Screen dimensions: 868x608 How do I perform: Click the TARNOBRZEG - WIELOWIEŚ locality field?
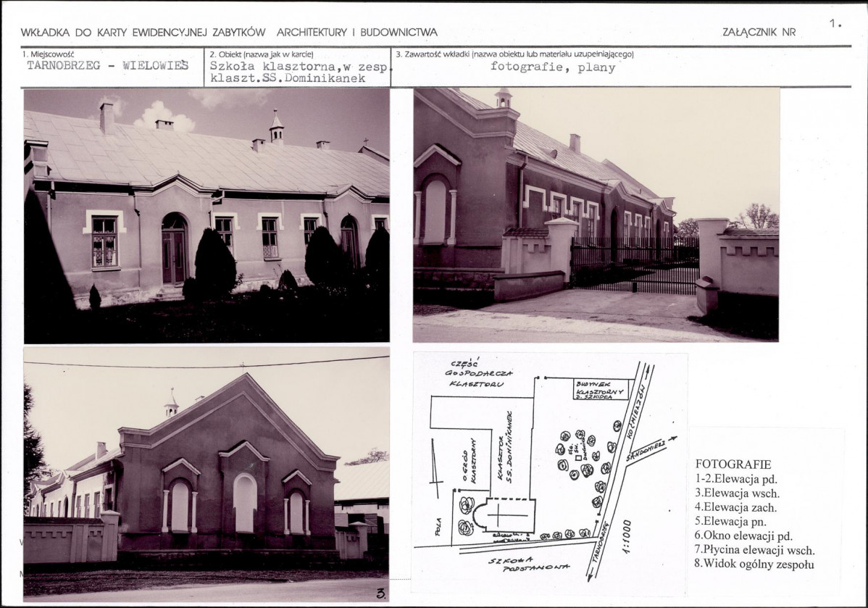pyautogui.click(x=108, y=65)
